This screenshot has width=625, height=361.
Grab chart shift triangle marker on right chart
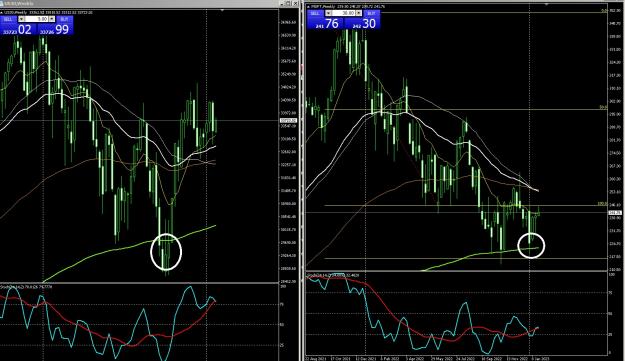pos(546,4)
